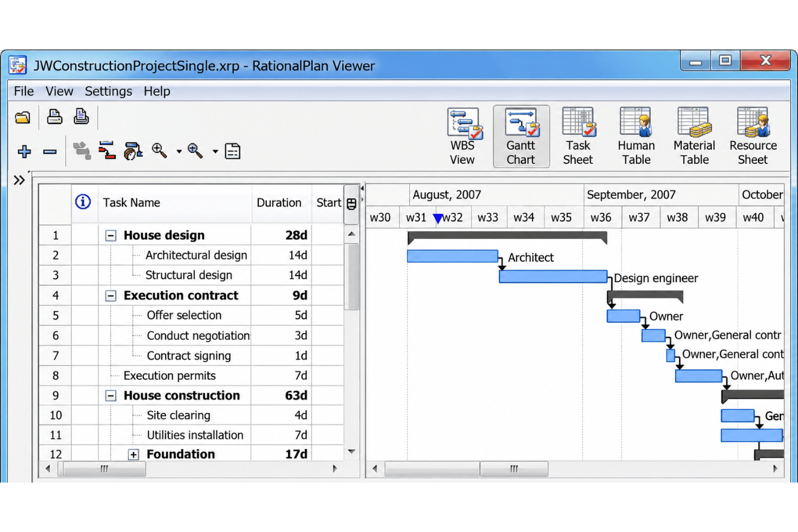Click the Start column header
Viewport: 798px width, 532px height.
pyautogui.click(x=328, y=203)
